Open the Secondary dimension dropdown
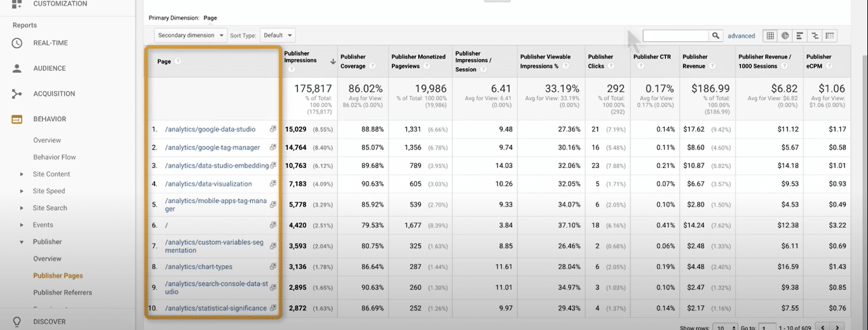Screen dimensions: 868x330 pos(191,36)
